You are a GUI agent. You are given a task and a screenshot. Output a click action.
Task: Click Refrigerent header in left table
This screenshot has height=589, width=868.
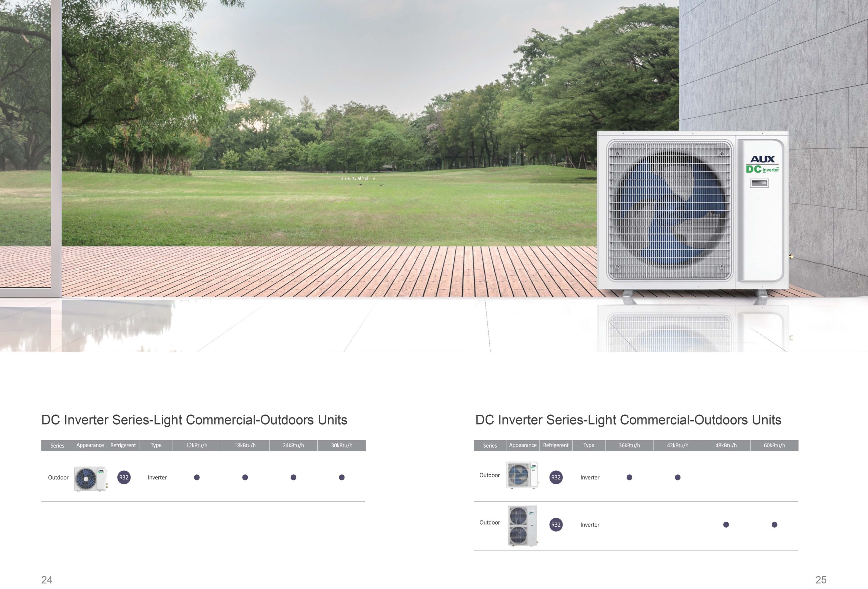[x=123, y=445]
